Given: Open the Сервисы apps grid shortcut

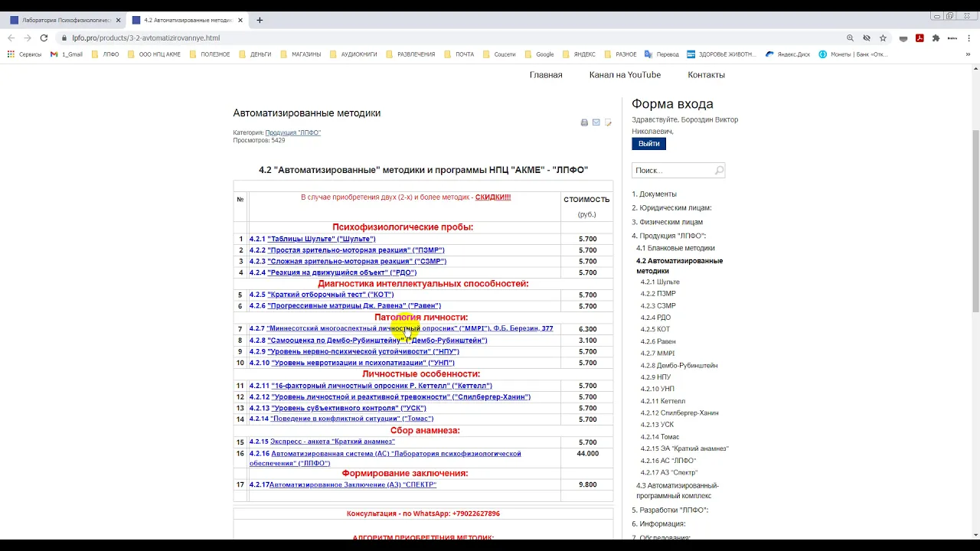Looking at the screenshot, I should (x=24, y=54).
